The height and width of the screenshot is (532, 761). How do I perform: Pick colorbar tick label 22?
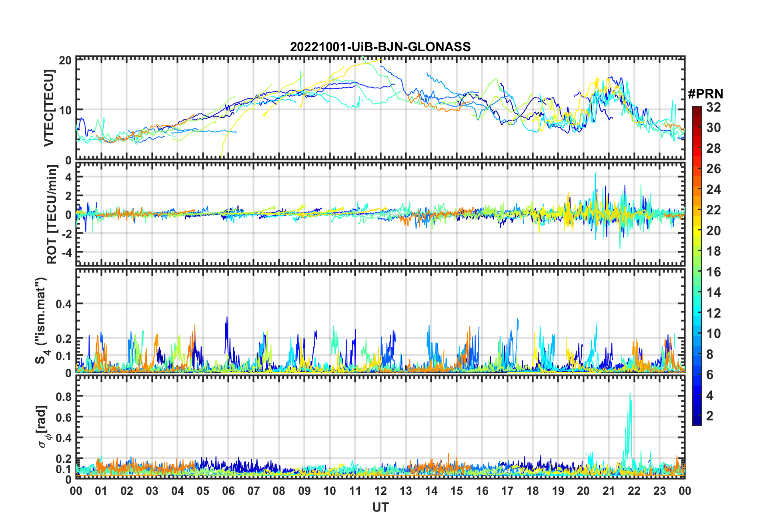tap(713, 210)
